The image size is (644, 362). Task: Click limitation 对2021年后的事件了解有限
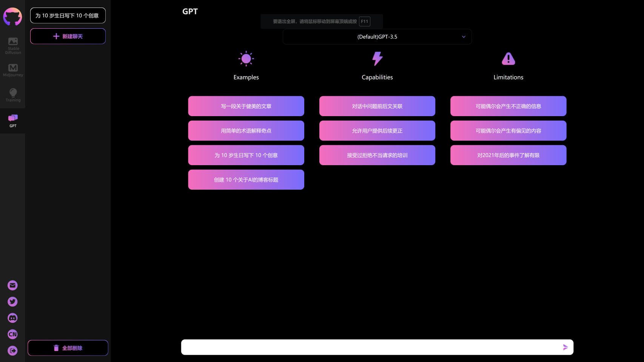508,155
